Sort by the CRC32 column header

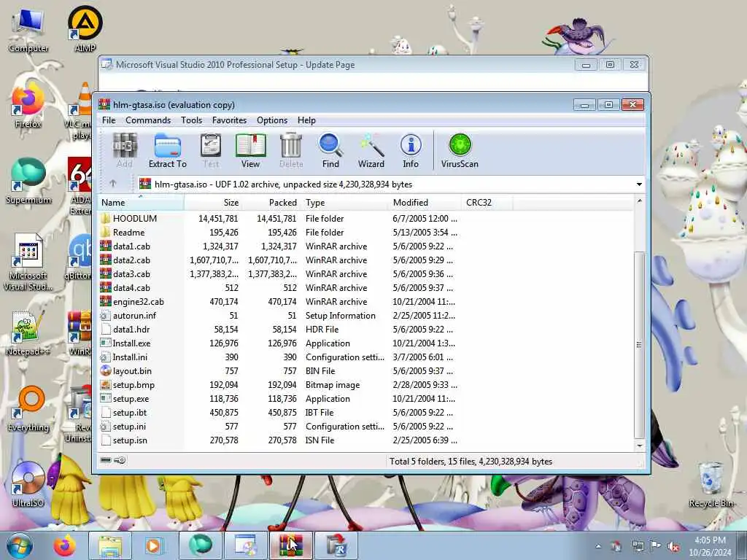click(487, 203)
